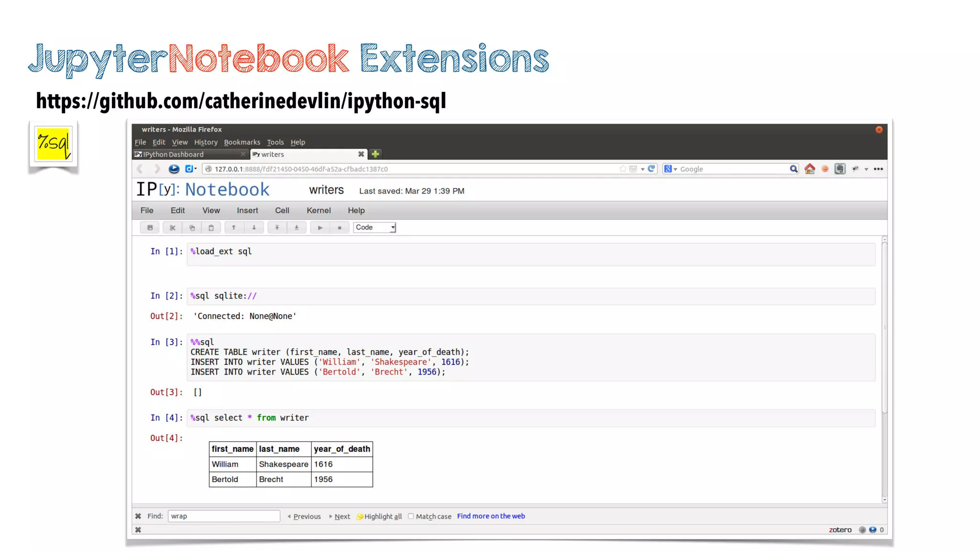The width and height of the screenshot is (980, 551).
Task: Click the Previous find button
Action: tap(304, 517)
